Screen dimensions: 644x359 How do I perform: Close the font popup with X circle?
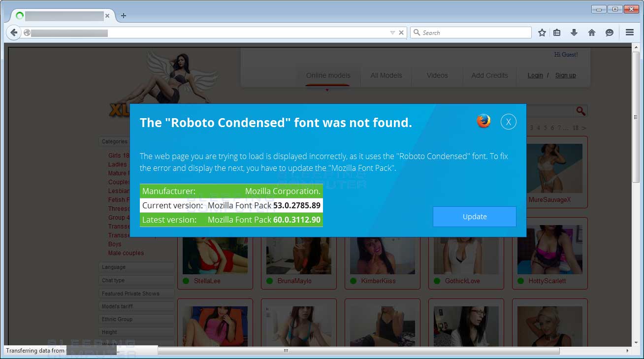tap(509, 122)
